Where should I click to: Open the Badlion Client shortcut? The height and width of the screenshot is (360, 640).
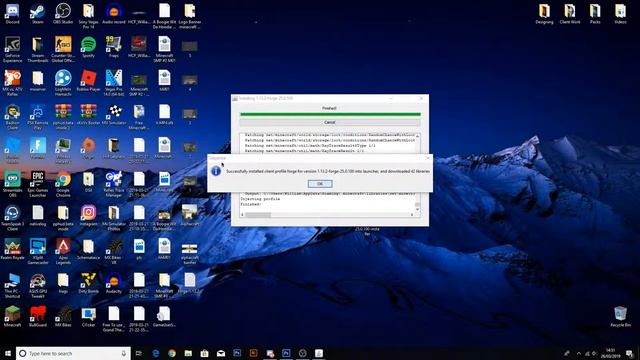click(x=12, y=117)
